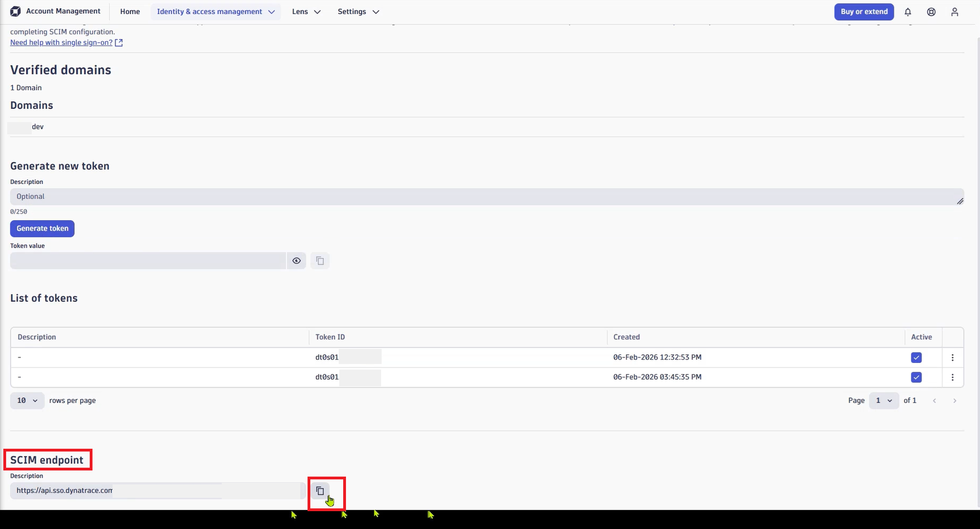Go to the Home tab
This screenshot has height=529, width=980.
point(130,12)
